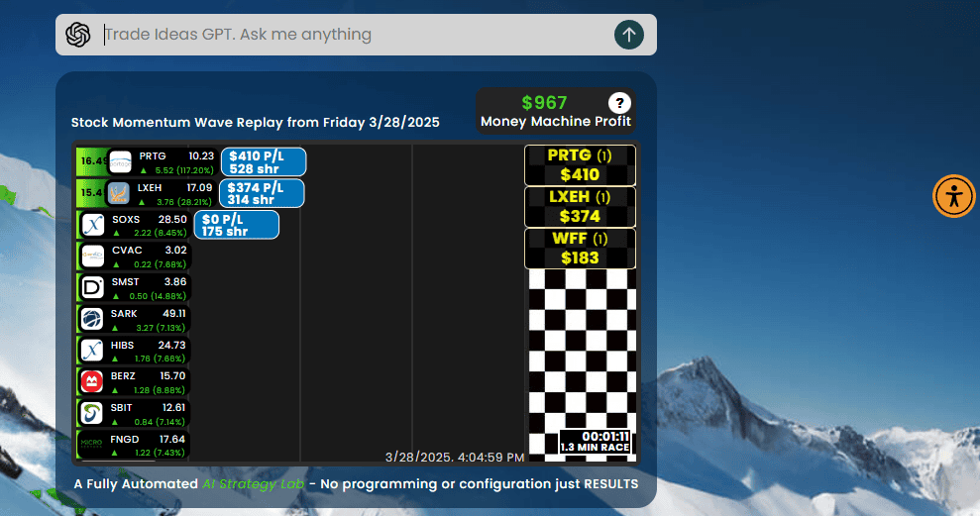Click the LXEH company logo
The width and height of the screenshot is (980, 516).
click(x=118, y=193)
